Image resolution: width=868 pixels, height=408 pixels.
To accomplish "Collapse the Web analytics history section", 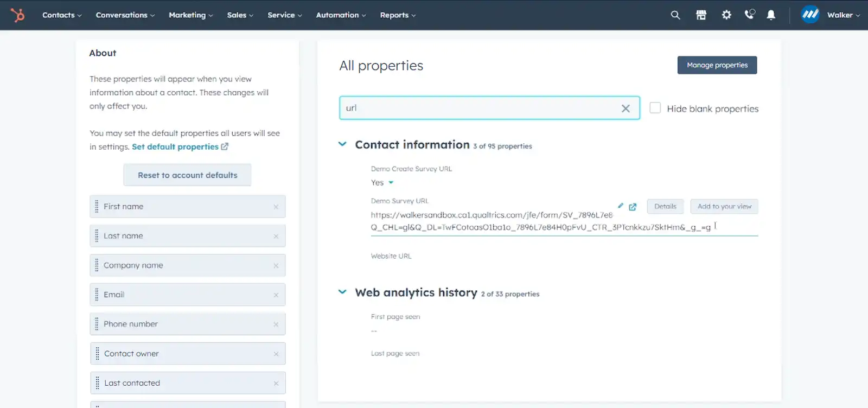I will (x=342, y=292).
